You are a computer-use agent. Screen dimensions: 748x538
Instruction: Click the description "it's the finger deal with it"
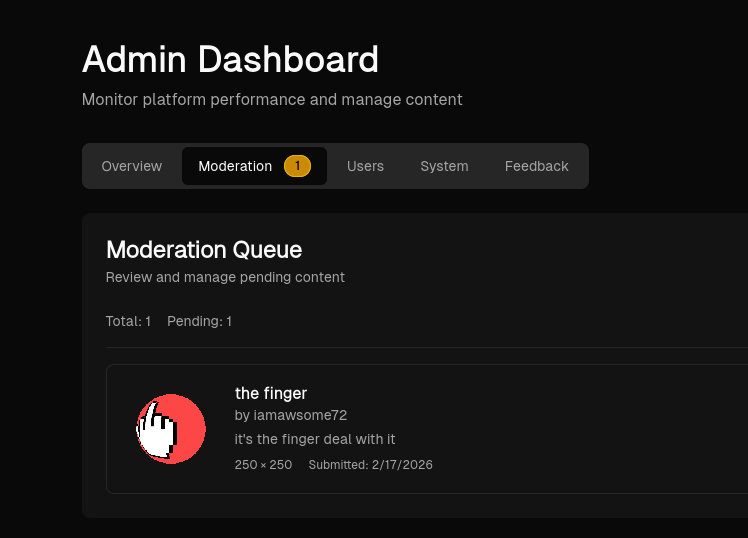[315, 439]
